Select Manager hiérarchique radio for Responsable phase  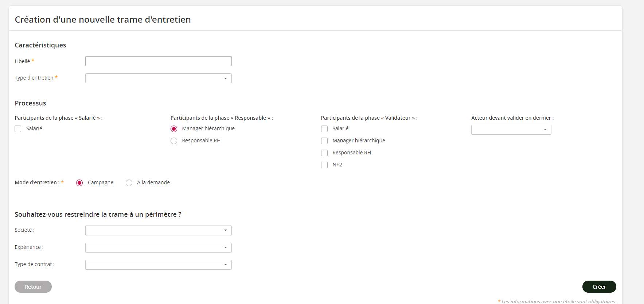coord(174,129)
